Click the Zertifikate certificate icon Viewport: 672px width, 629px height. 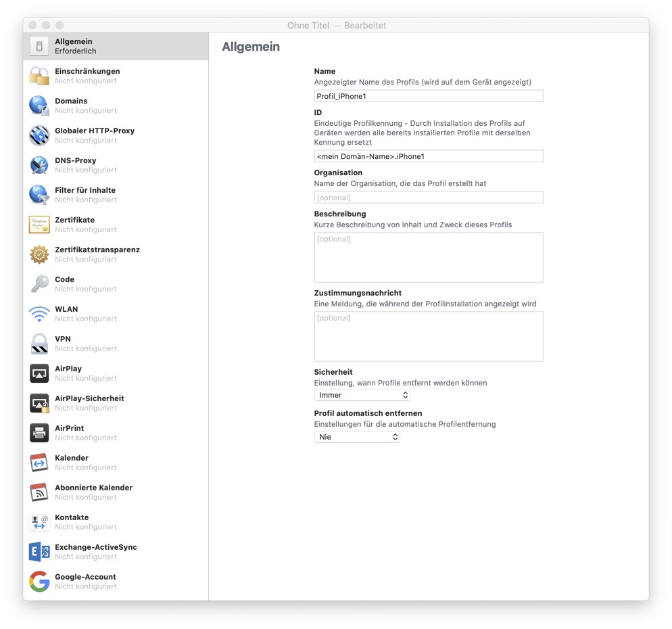tap(39, 225)
